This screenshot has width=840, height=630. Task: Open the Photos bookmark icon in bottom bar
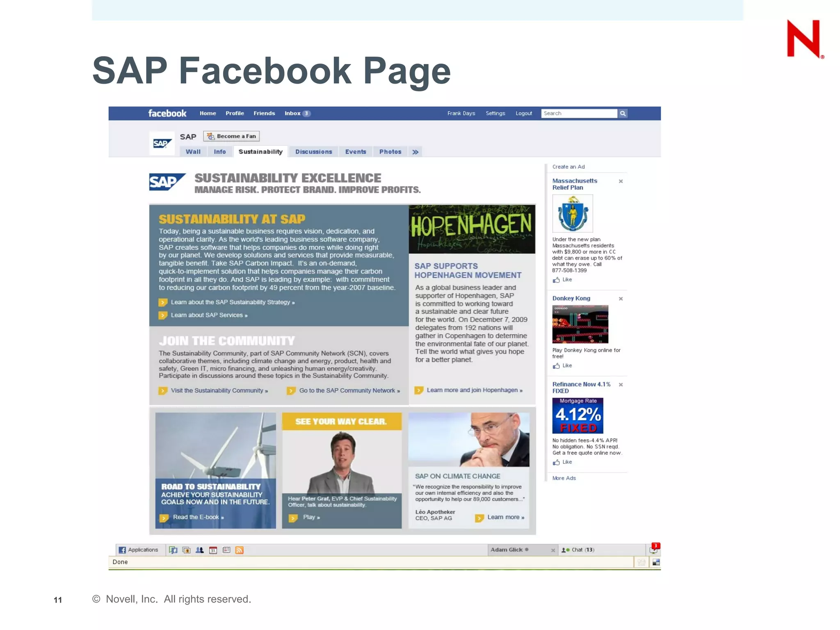click(x=186, y=550)
